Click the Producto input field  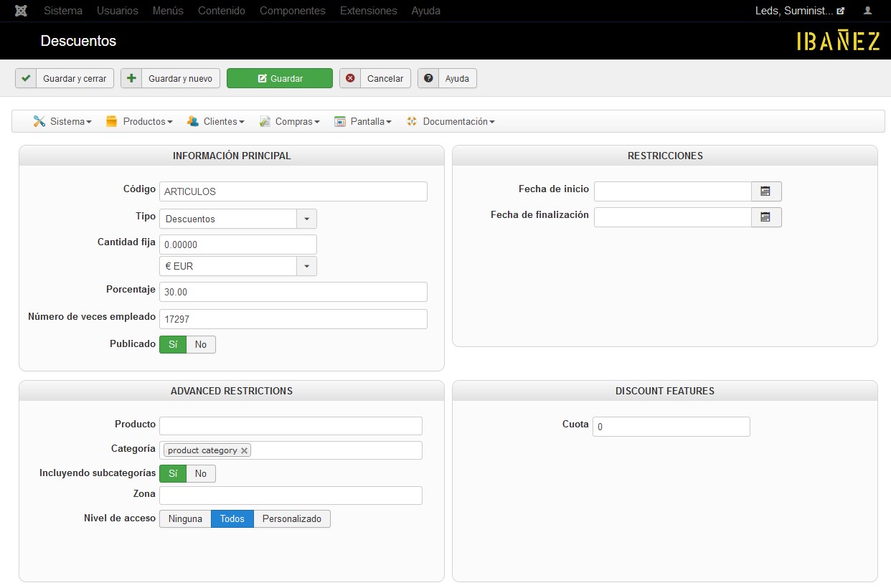(x=291, y=426)
